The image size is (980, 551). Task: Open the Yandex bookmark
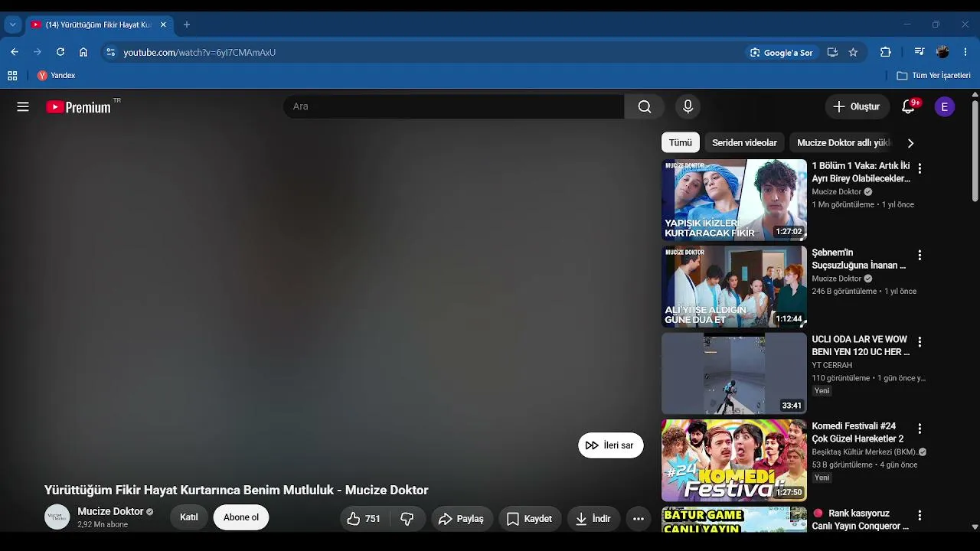point(57,76)
